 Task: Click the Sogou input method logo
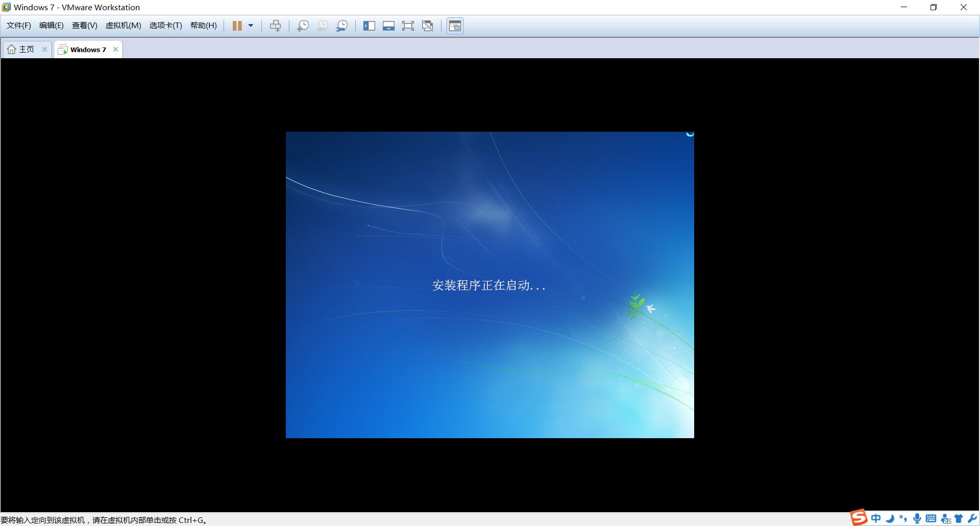click(x=859, y=518)
